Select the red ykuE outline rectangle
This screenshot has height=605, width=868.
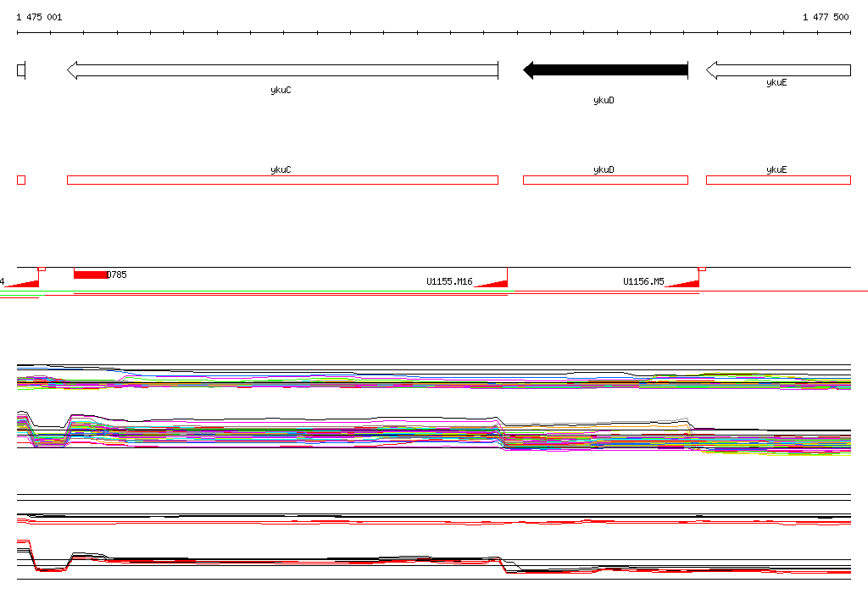pos(778,180)
